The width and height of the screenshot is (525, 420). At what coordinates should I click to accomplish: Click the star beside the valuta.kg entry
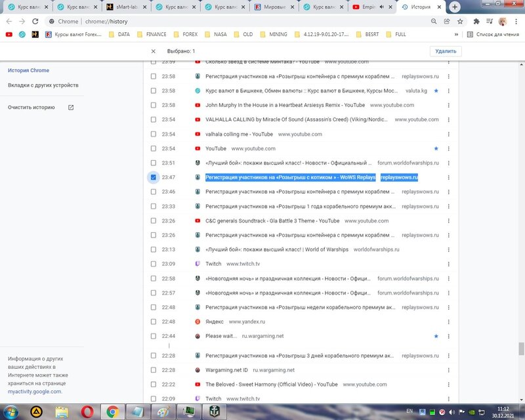click(x=436, y=91)
